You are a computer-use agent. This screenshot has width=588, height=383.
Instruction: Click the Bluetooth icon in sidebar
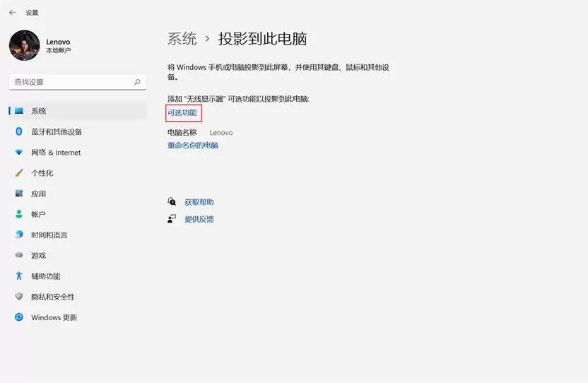(x=19, y=131)
